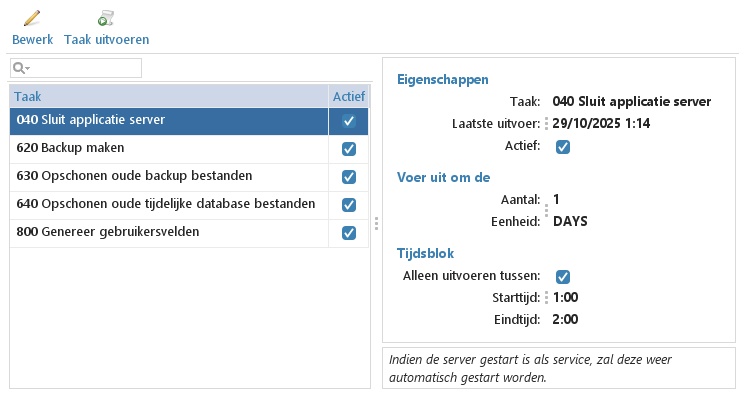Screen dimensions: 744x394
Task: Select row 630 Opschonen oude backup bestanden
Action: point(189,177)
